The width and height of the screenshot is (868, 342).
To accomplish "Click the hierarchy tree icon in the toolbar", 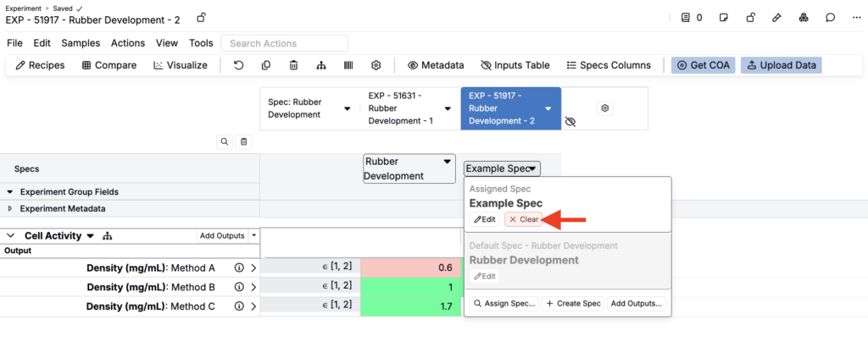I will click(x=320, y=65).
